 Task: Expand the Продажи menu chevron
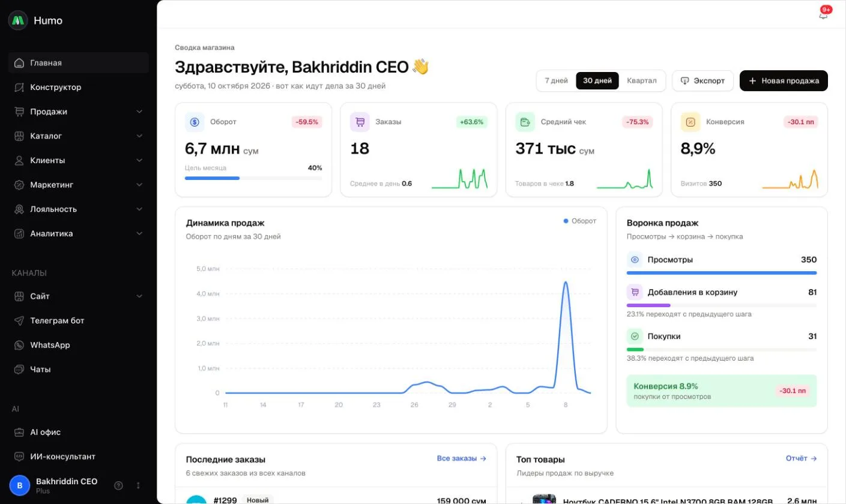click(x=139, y=112)
